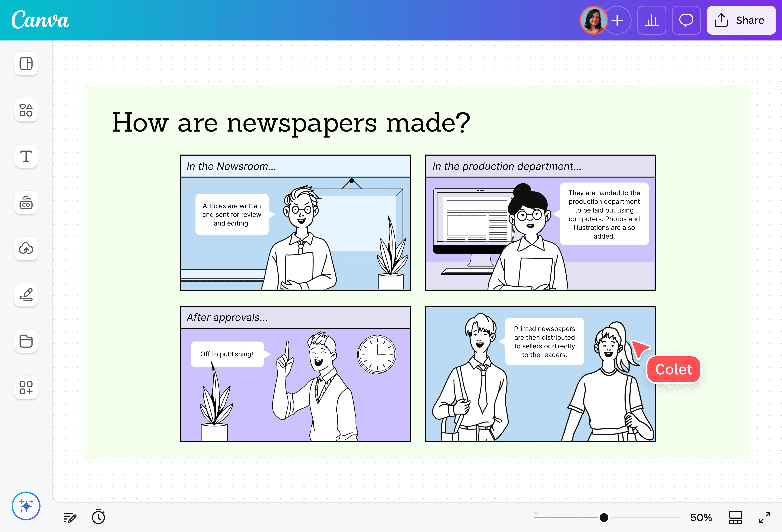
Task: Open the comments panel
Action: click(687, 20)
